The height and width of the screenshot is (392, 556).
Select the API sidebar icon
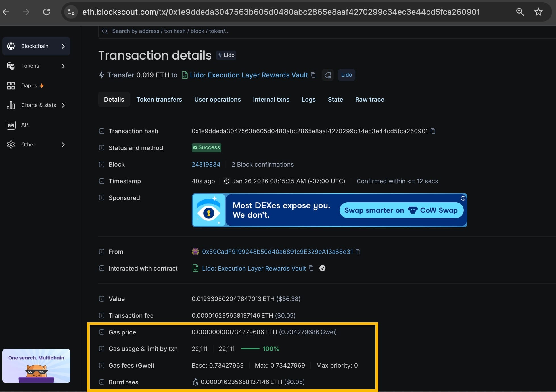(x=11, y=125)
